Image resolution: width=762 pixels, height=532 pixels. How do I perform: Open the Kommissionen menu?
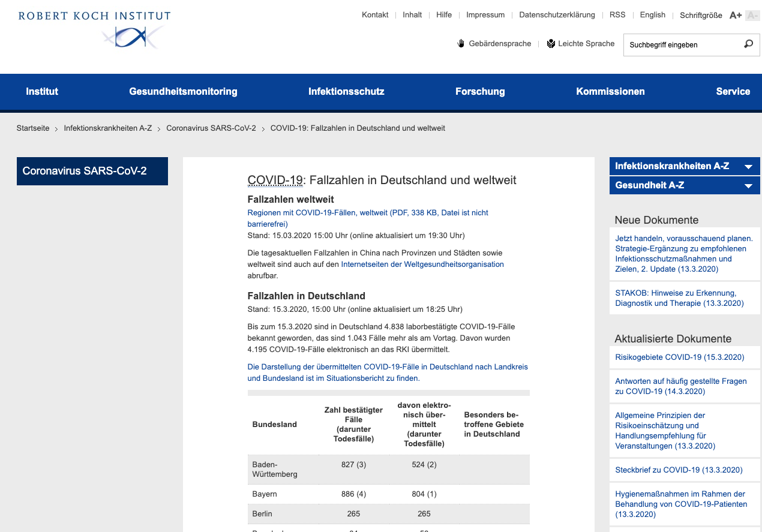(x=610, y=91)
